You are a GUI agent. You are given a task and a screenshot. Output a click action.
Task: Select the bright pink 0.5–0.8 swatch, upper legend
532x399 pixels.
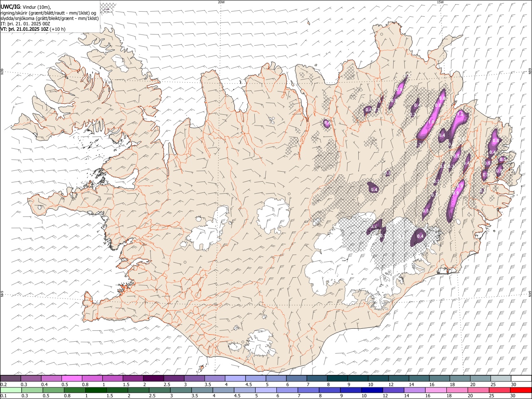pyautogui.click(x=72, y=378)
